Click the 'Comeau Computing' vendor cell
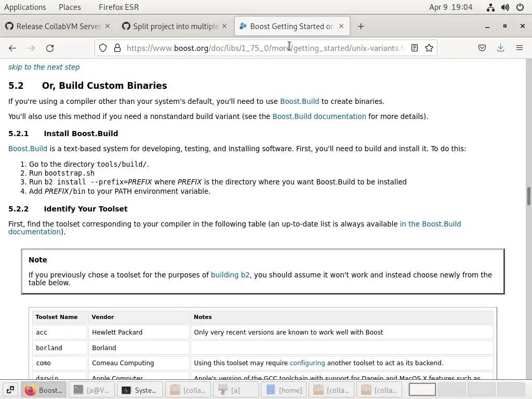 click(x=139, y=363)
